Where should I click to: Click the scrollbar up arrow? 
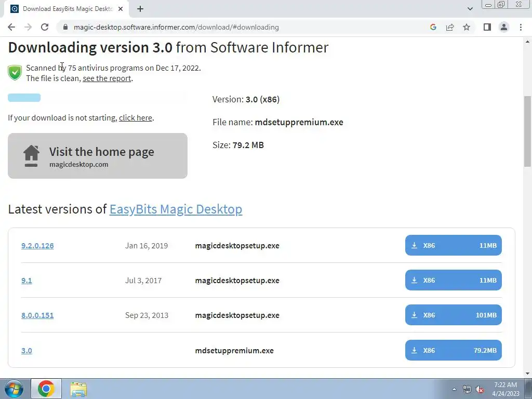click(x=527, y=42)
